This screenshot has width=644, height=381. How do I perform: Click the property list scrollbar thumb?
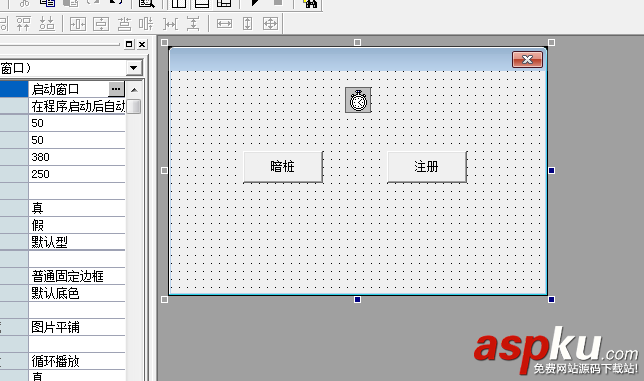134,106
